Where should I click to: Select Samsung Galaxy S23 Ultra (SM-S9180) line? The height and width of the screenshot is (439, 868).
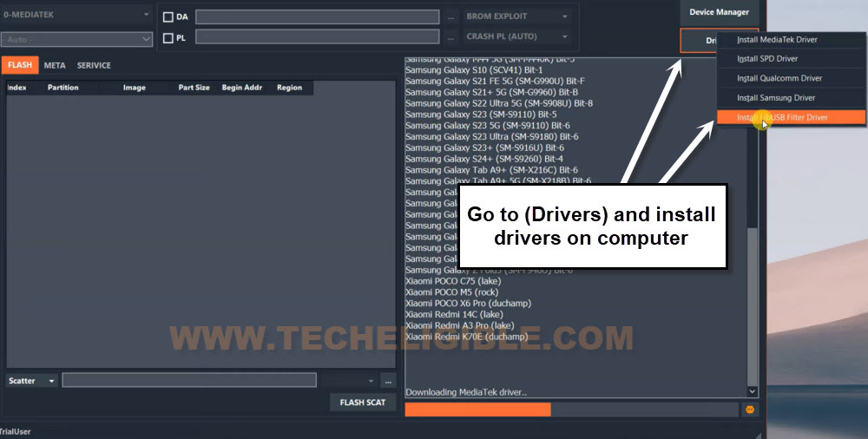tap(491, 137)
